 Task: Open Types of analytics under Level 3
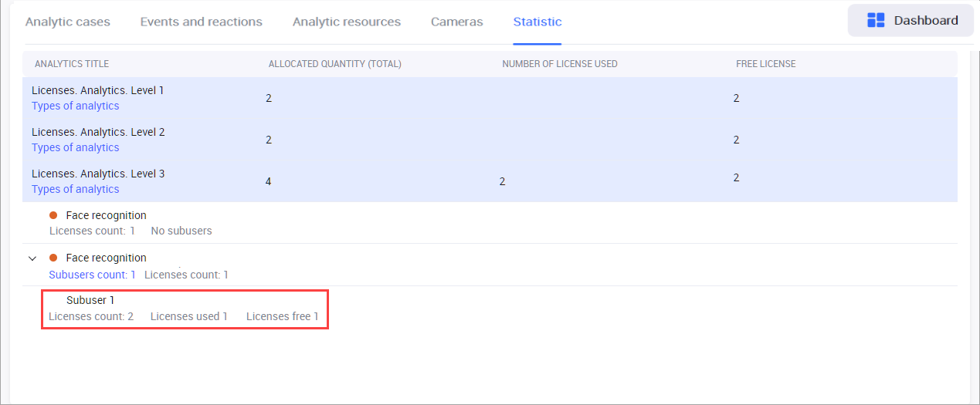(x=76, y=189)
